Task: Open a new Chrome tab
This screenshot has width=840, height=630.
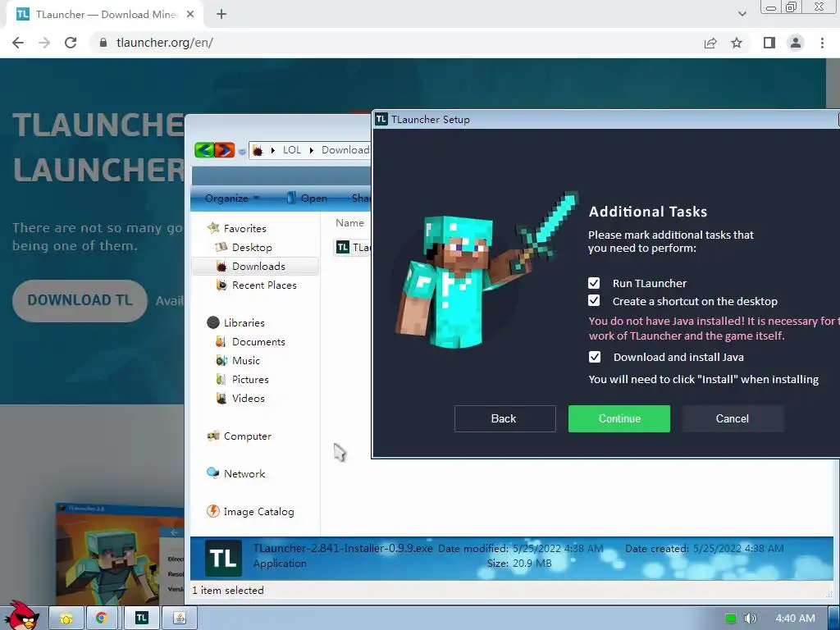Action: pos(221,15)
